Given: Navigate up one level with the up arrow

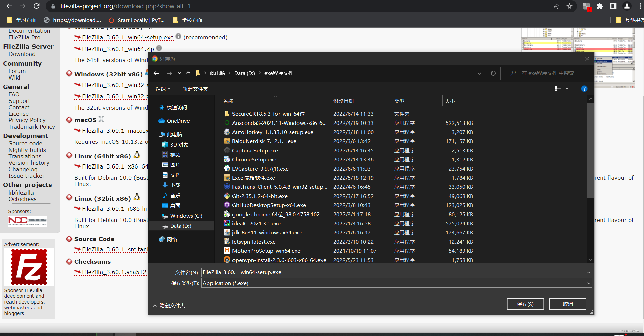Looking at the screenshot, I should click(188, 73).
